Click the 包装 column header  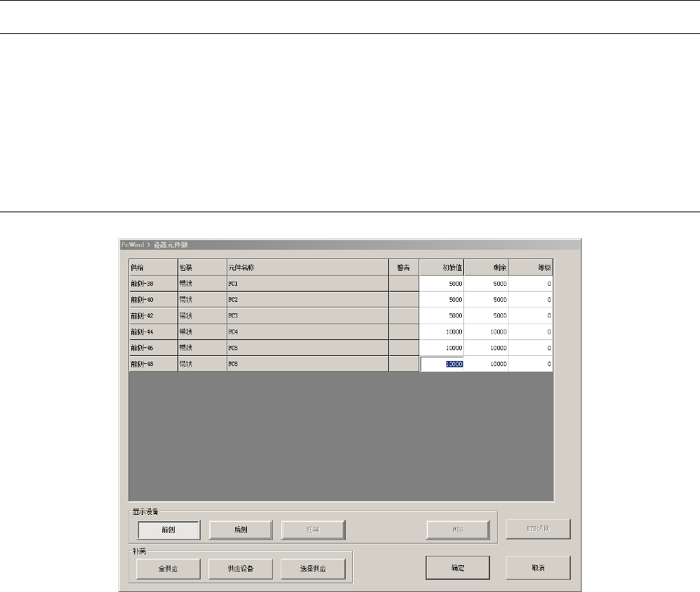pyautogui.click(x=203, y=267)
